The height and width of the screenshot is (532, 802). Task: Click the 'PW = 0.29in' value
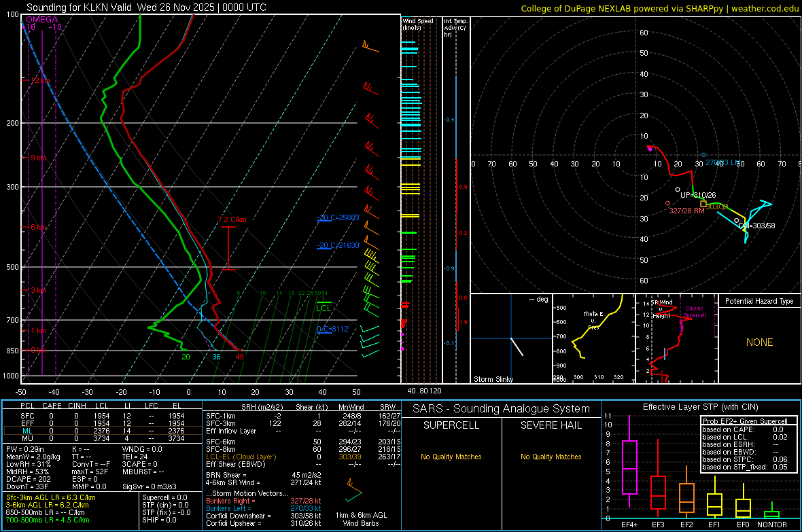24,449
